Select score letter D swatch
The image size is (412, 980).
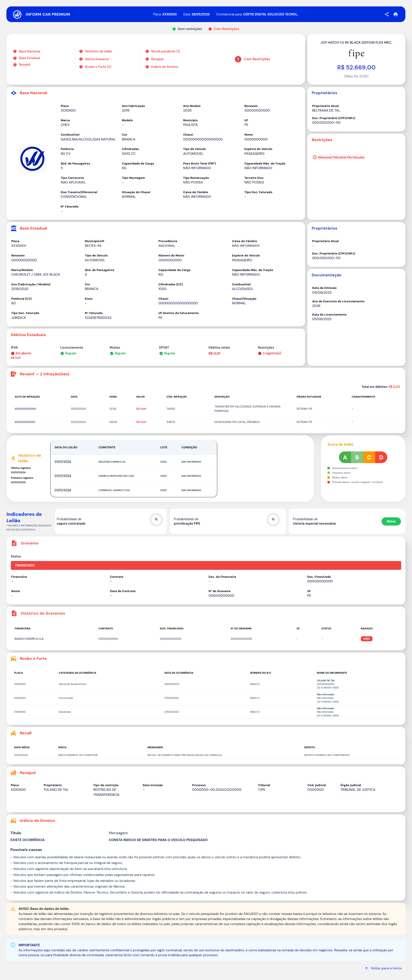coord(381,457)
